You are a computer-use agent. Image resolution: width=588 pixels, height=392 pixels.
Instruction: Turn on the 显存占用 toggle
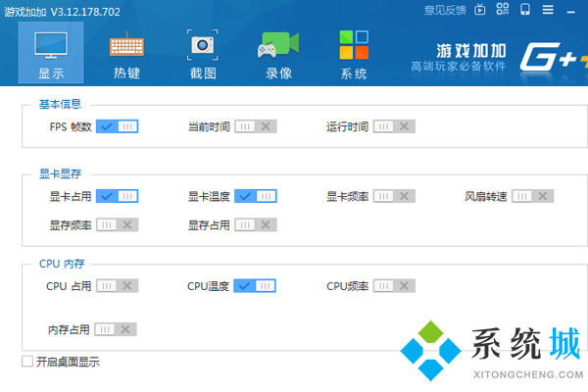(x=256, y=224)
